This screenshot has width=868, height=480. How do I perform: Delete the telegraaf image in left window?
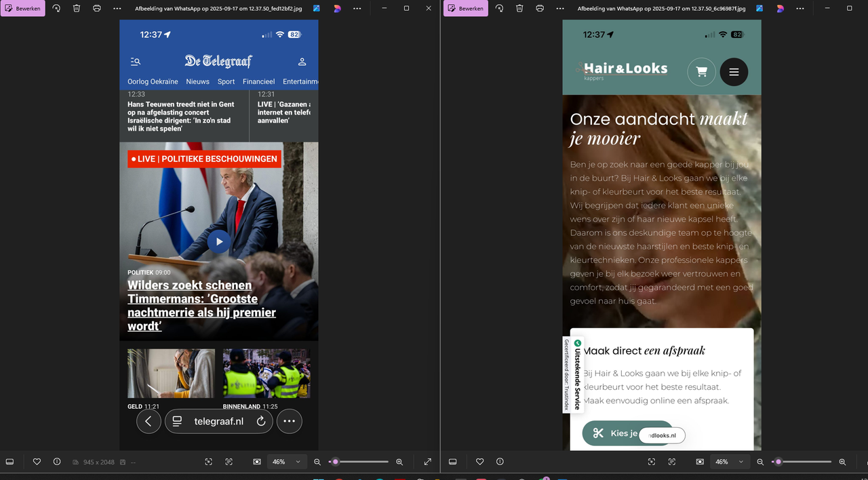pos(77,8)
